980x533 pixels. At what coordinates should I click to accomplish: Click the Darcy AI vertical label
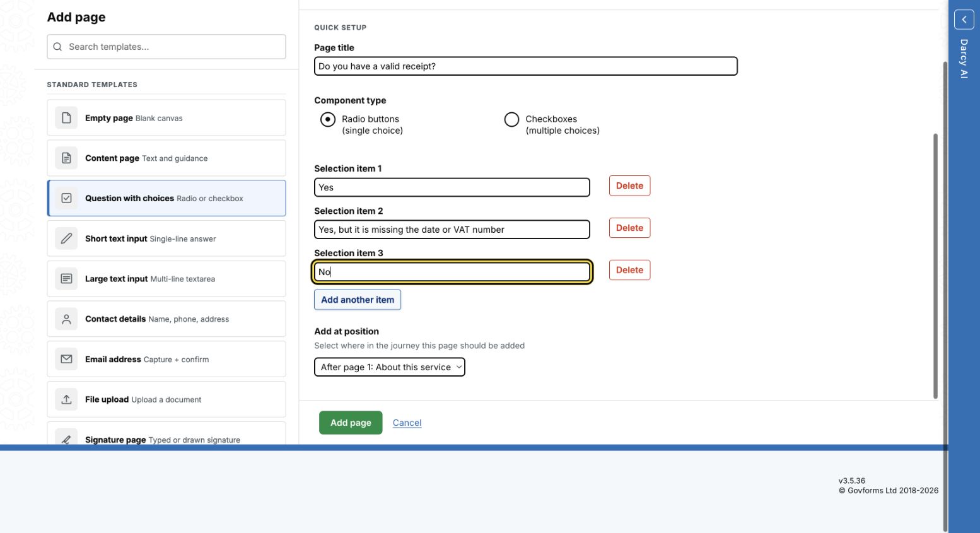point(964,59)
